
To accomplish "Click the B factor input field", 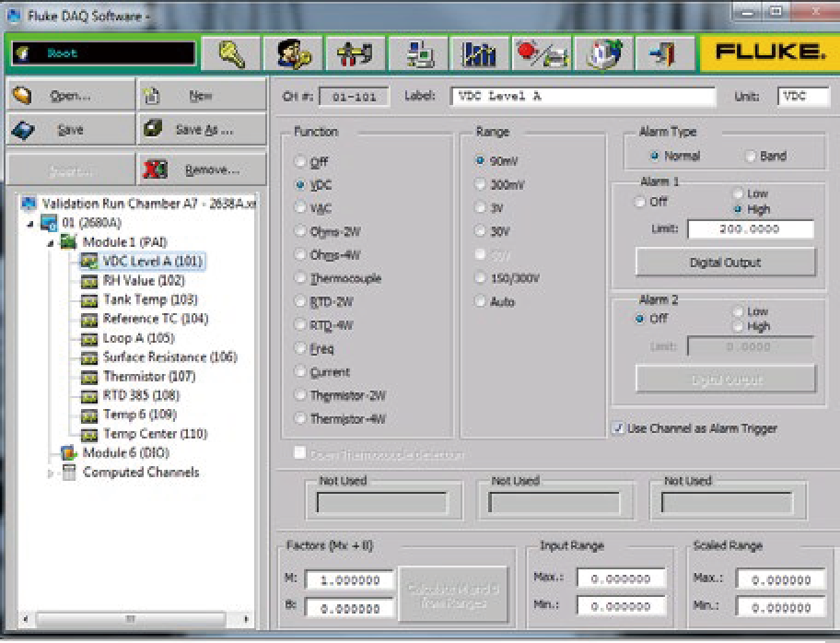I will 350,609.
